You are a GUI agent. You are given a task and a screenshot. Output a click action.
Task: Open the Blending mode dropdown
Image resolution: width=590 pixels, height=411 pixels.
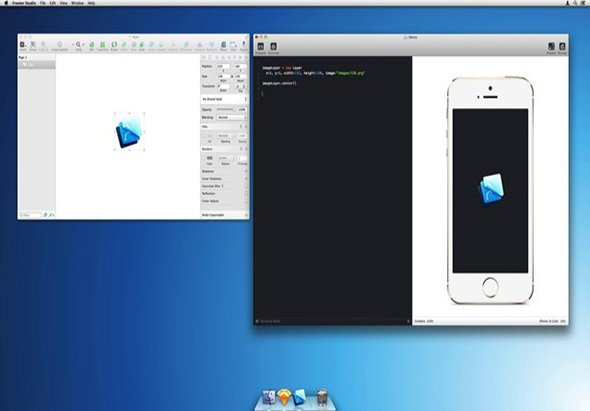(x=232, y=117)
